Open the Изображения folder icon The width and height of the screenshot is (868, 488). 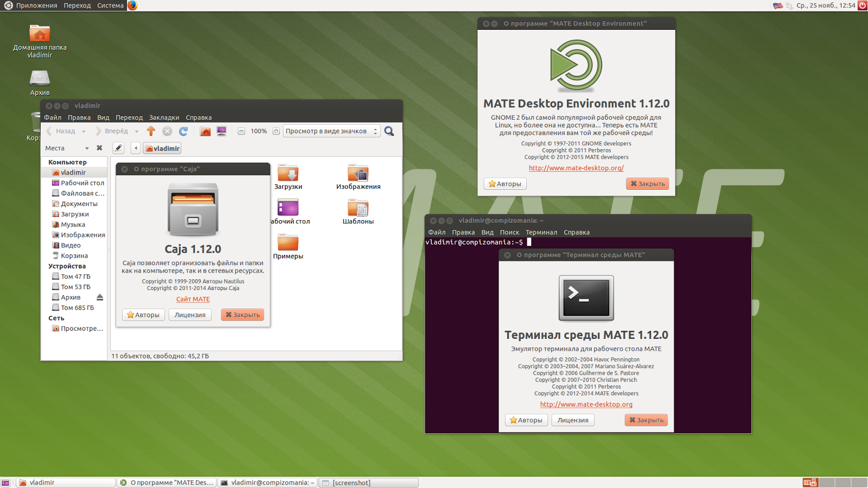pos(359,174)
